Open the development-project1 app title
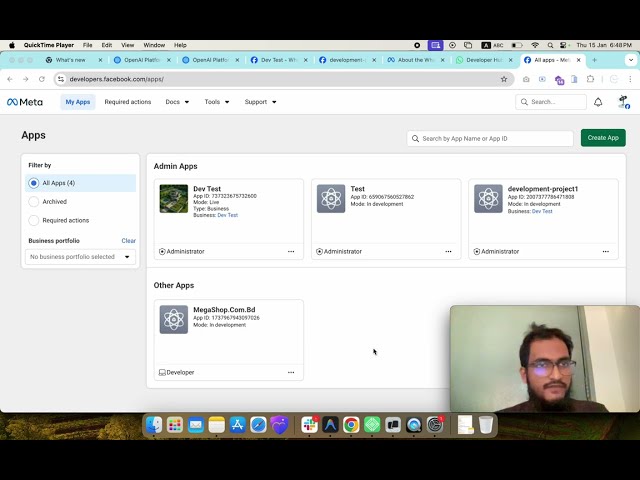640x480 pixels. (x=543, y=189)
